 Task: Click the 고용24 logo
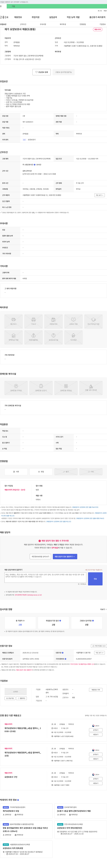coord(4,17)
